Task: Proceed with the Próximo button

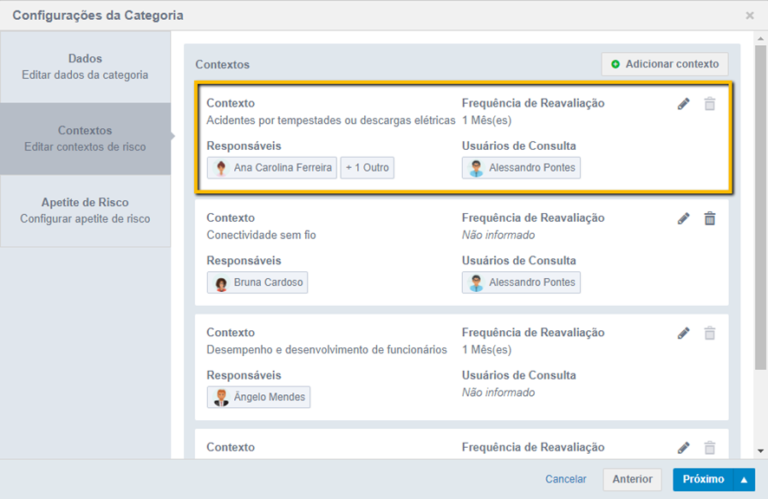Action: [x=703, y=480]
